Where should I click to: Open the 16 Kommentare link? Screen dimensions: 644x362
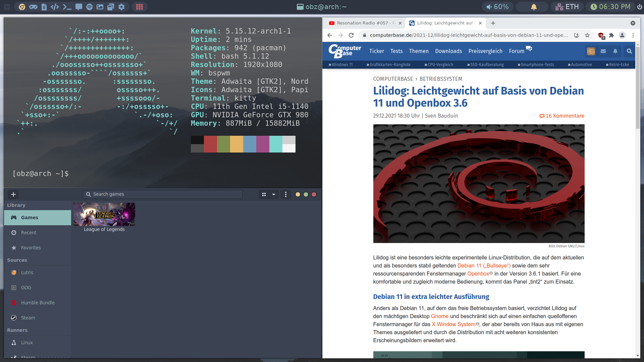[x=562, y=116]
